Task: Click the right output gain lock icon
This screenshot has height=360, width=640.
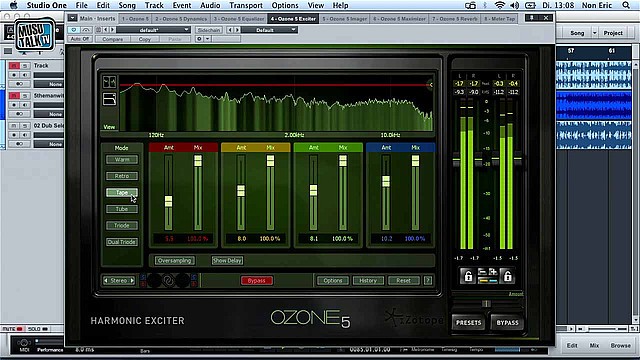Action: [x=507, y=276]
